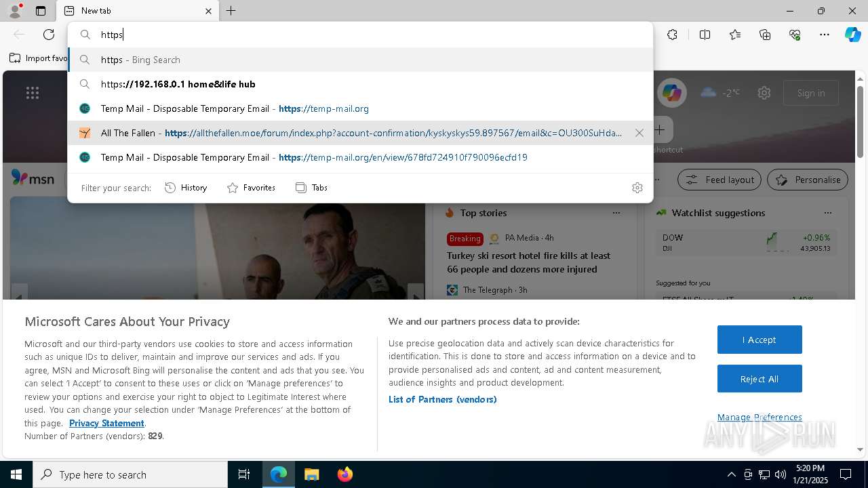Click the Sign in button
Screen dimensions: 868x488
pos(811,93)
